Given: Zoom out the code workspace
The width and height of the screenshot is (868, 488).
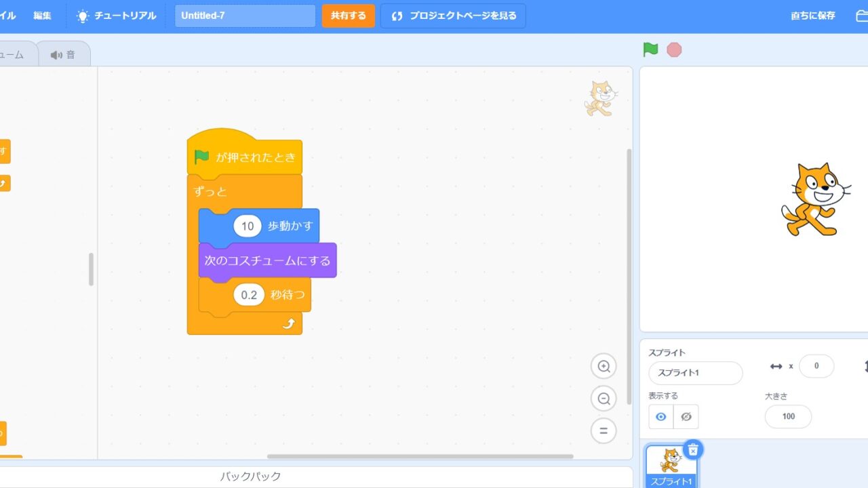Looking at the screenshot, I should point(604,399).
